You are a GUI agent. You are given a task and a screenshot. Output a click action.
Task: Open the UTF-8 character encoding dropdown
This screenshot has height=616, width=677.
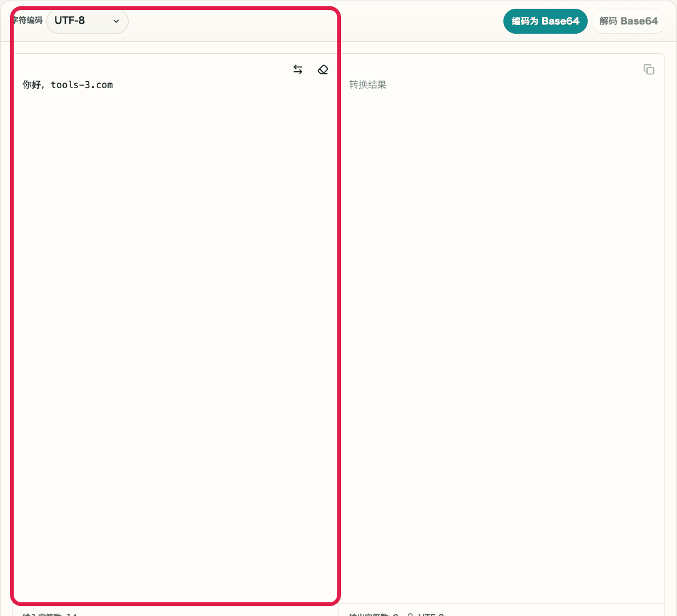pyautogui.click(x=87, y=21)
